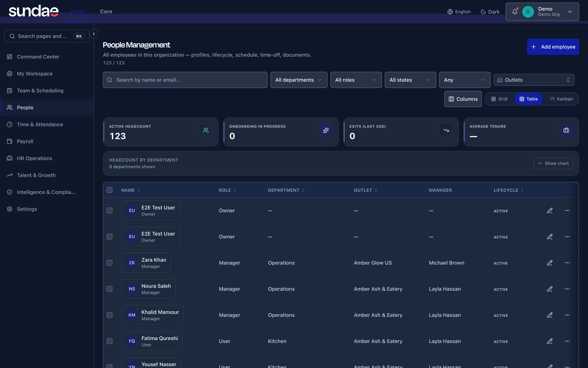Click the Demo user avatar
This screenshot has height=368, width=588.
click(x=528, y=12)
